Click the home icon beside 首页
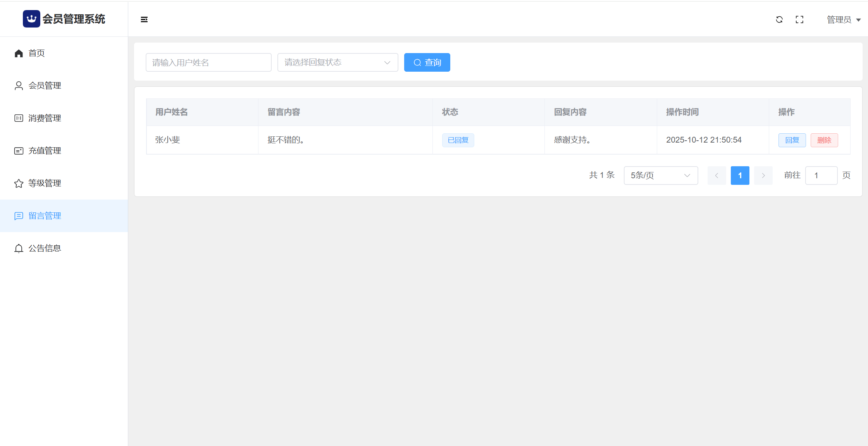 click(x=19, y=53)
